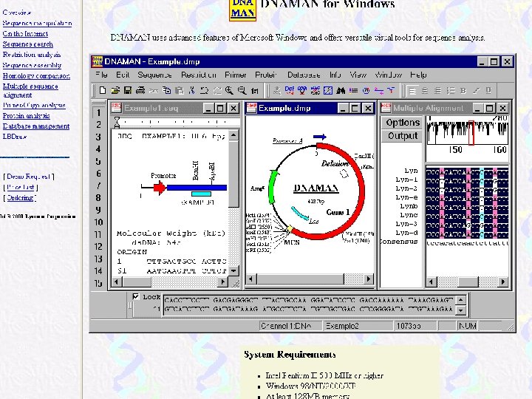Screen dimensions: 532x399
Task: Click the Print toolbar icon
Action: click(140, 90)
